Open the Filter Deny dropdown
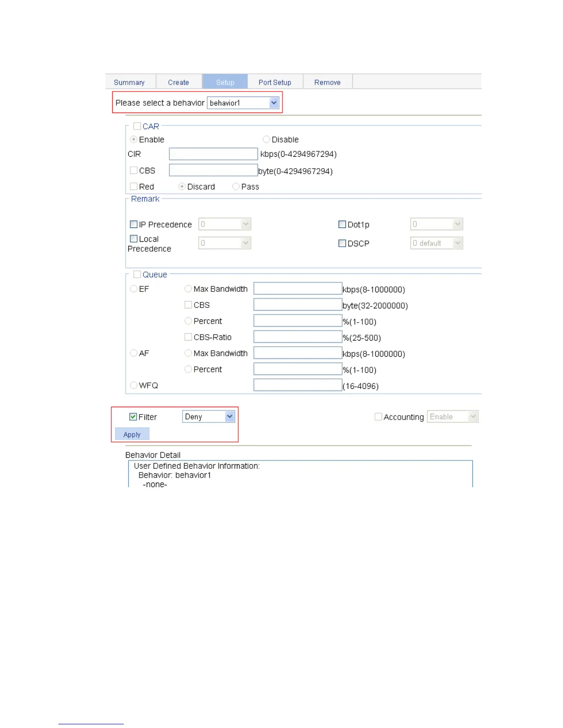563x728 pixels. point(209,417)
